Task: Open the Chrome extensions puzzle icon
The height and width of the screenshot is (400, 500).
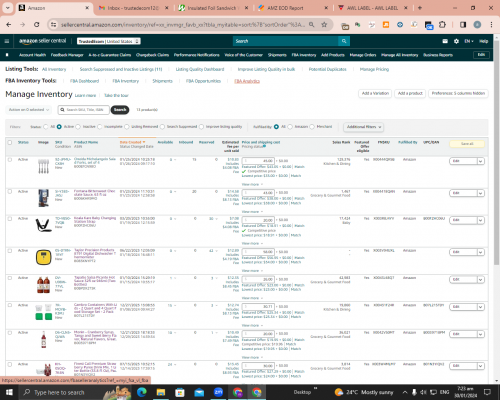Action: pos(442,25)
